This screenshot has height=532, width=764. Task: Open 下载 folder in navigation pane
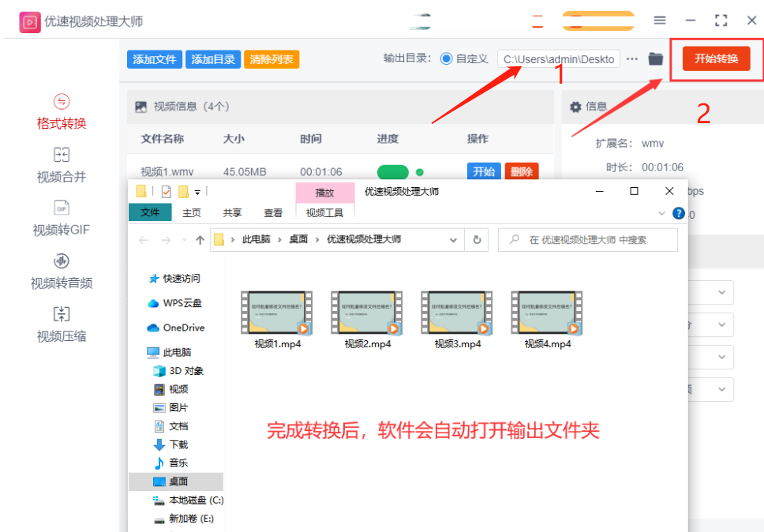coord(171,445)
